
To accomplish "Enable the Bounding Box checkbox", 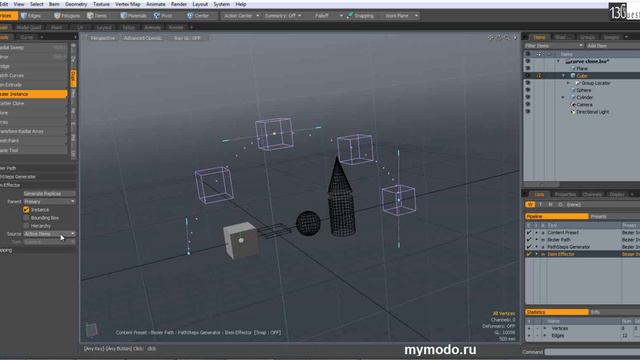I will tap(27, 218).
